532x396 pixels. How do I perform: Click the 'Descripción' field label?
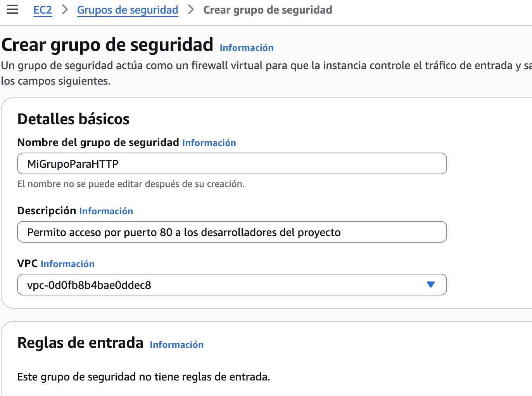click(47, 211)
